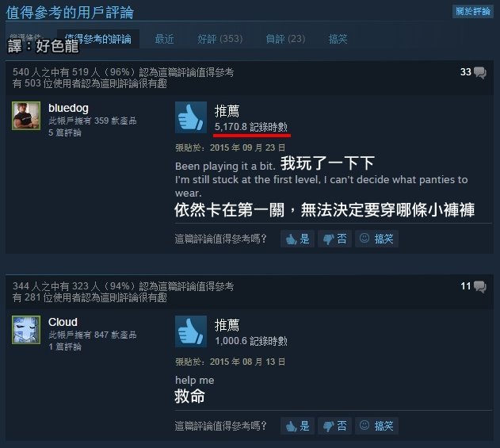This screenshot has height=448, width=500.
Task: Open bluedog's profile avatar
Action: pos(26,116)
